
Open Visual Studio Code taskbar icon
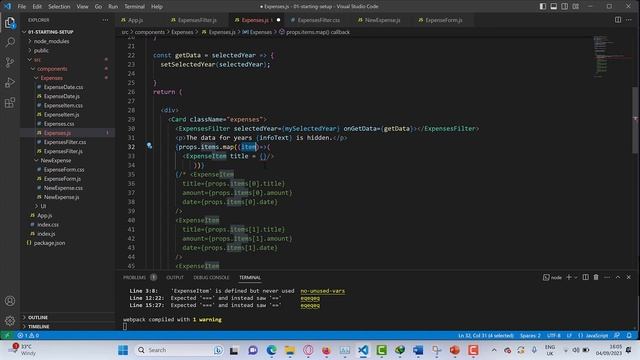coord(363,350)
